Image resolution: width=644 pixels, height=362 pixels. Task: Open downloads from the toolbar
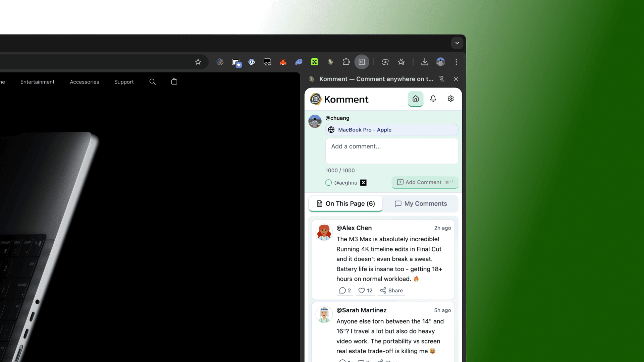pos(424,62)
